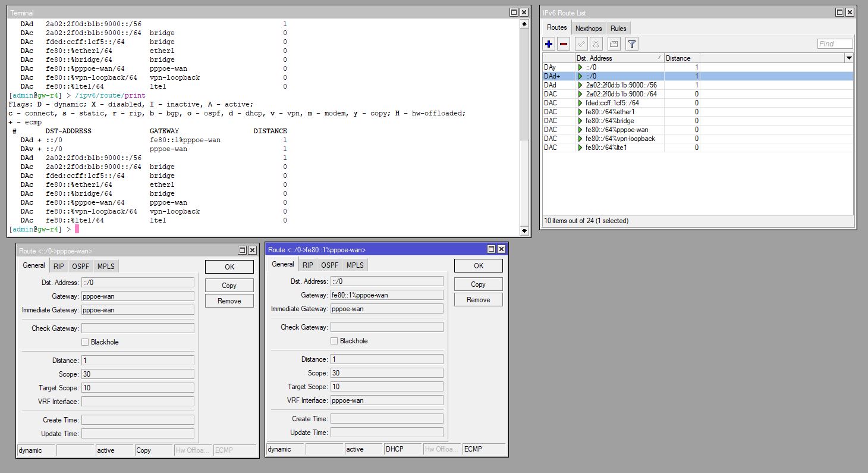Viewport: 868px width, 473px height.
Task: Open OSPF tab in fe80::1%pppoe-wan route window
Action: click(x=329, y=265)
